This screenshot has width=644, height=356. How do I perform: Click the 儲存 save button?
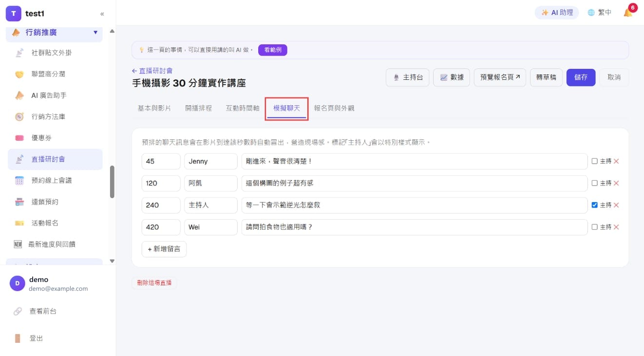[x=581, y=77]
